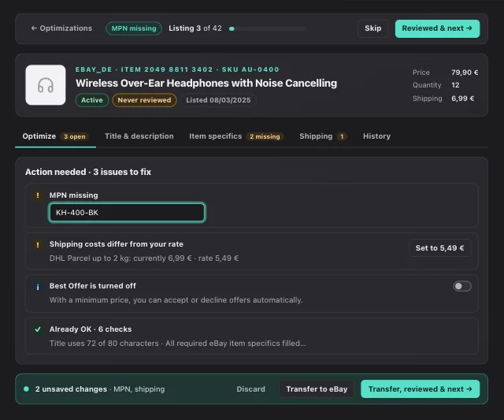Click the shipping value 6,99 € in header
The image size is (504, 420).
462,98
